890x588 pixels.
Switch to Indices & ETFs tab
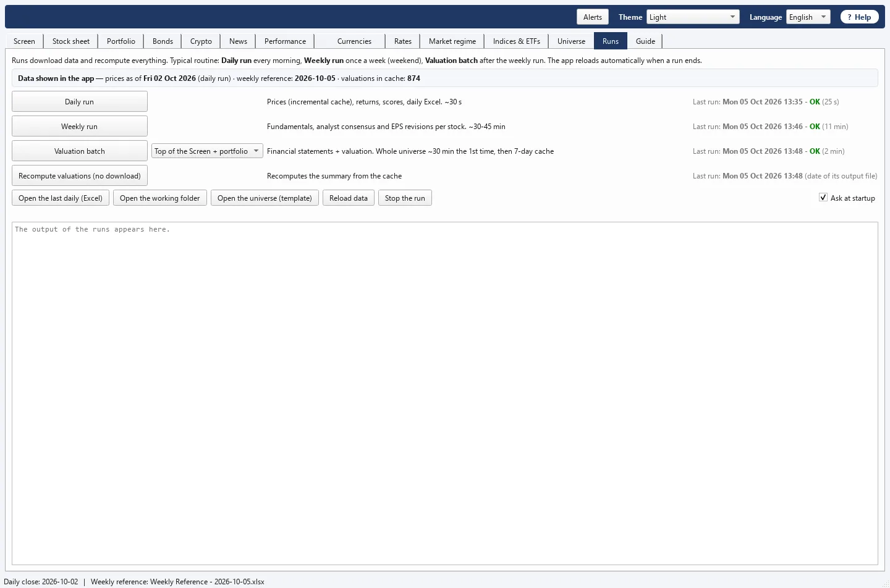pos(517,41)
